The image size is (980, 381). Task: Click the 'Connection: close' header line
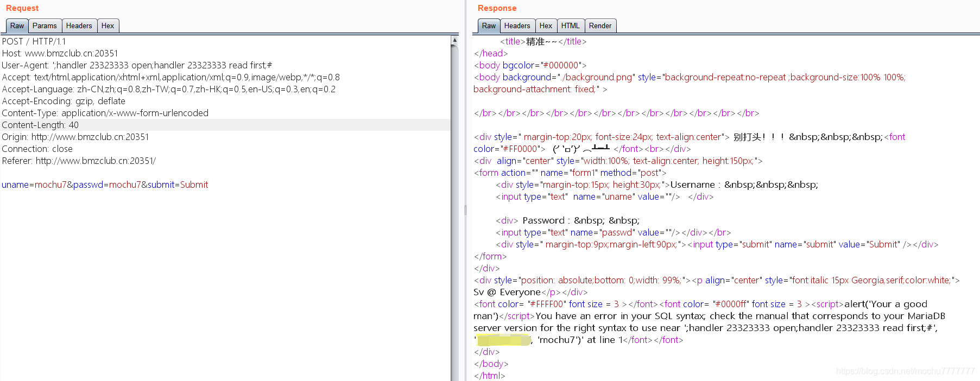37,149
